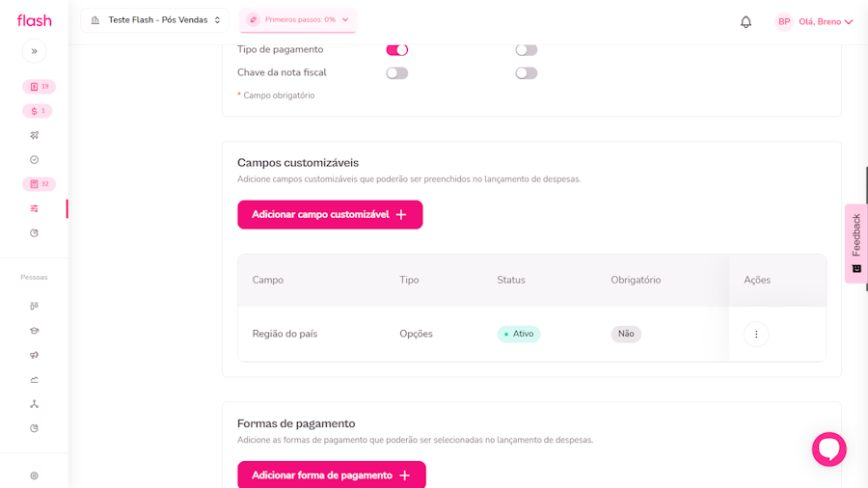Open the settings gear in the sidebar
Viewport: 868px width, 488px height.
(x=34, y=475)
